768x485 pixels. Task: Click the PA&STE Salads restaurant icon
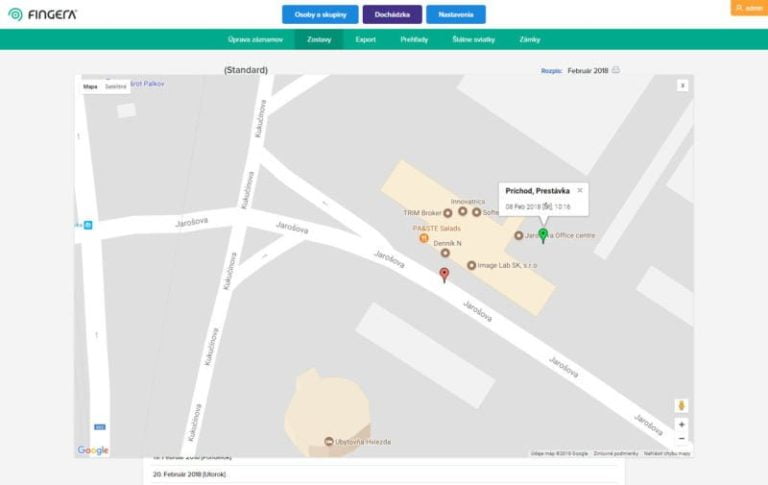point(424,239)
